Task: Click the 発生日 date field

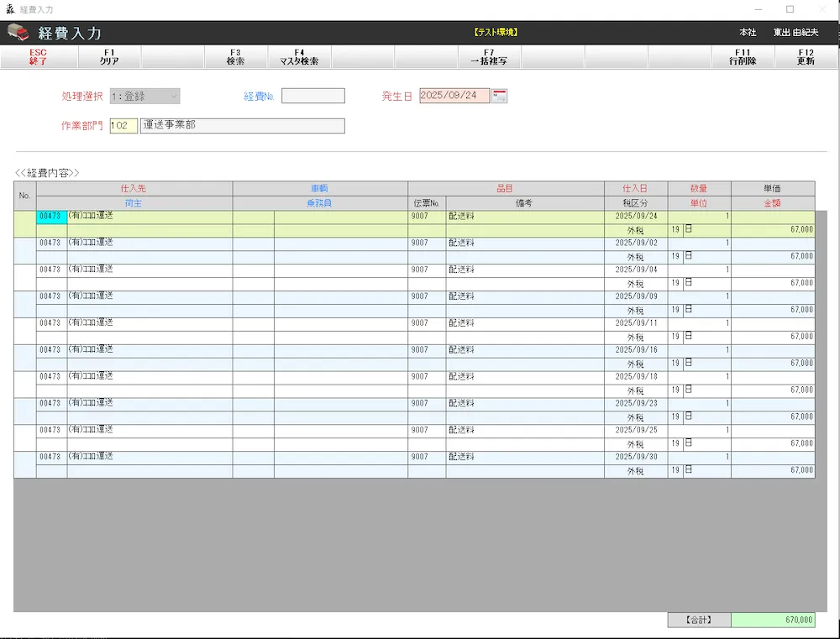Action: (454, 96)
